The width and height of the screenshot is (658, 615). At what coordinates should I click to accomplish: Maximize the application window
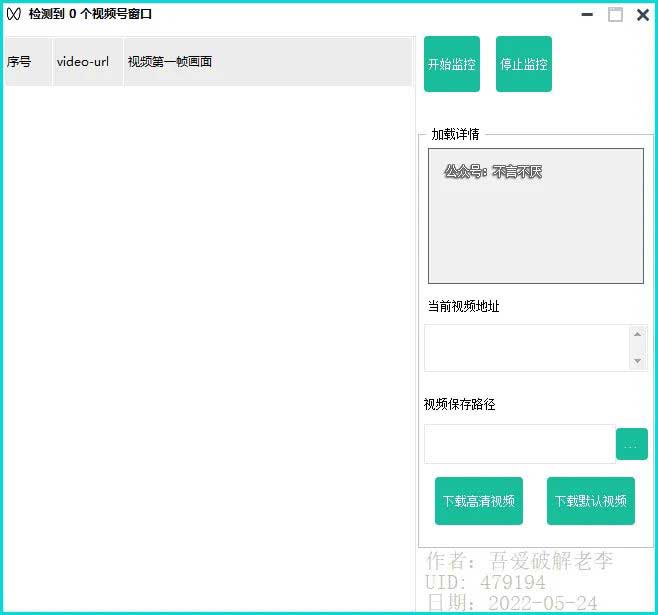pyautogui.click(x=615, y=15)
